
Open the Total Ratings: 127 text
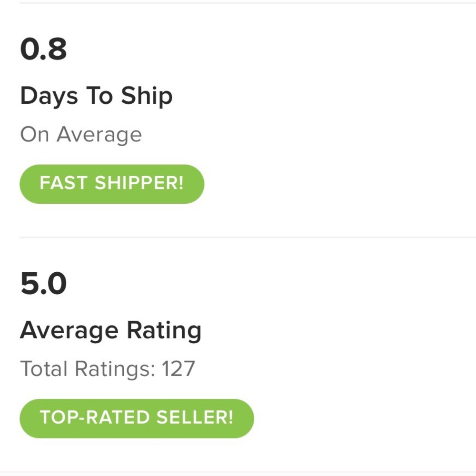coord(107,369)
